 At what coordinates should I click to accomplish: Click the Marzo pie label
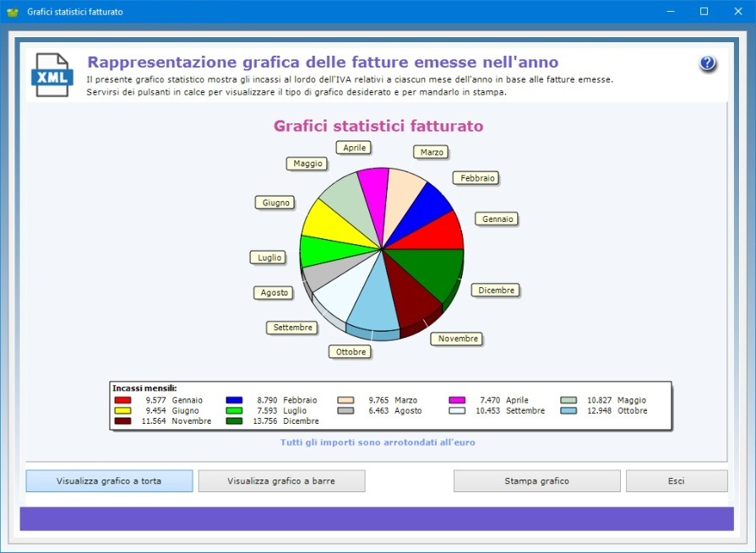coord(432,152)
